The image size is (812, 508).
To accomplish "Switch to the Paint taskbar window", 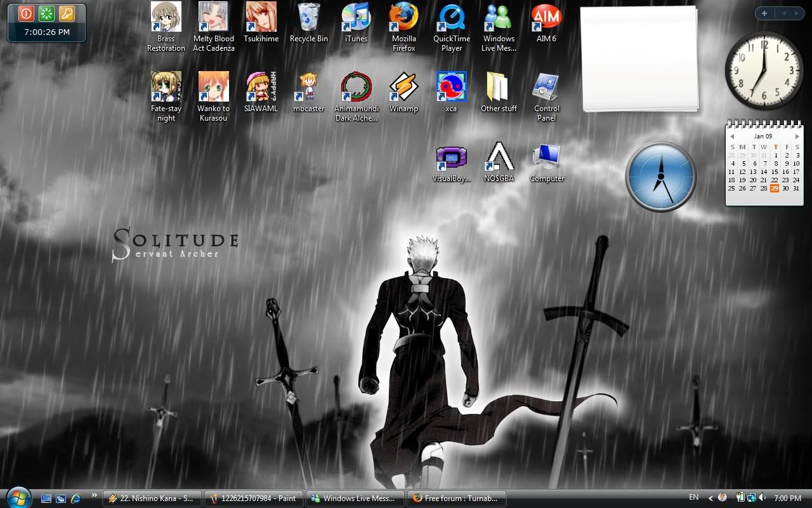I will point(254,498).
